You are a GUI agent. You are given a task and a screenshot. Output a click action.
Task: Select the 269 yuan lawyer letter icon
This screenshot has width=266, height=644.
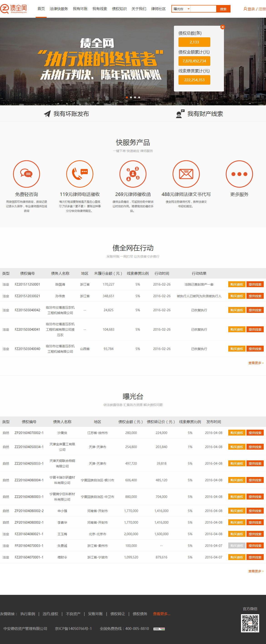[133, 174]
